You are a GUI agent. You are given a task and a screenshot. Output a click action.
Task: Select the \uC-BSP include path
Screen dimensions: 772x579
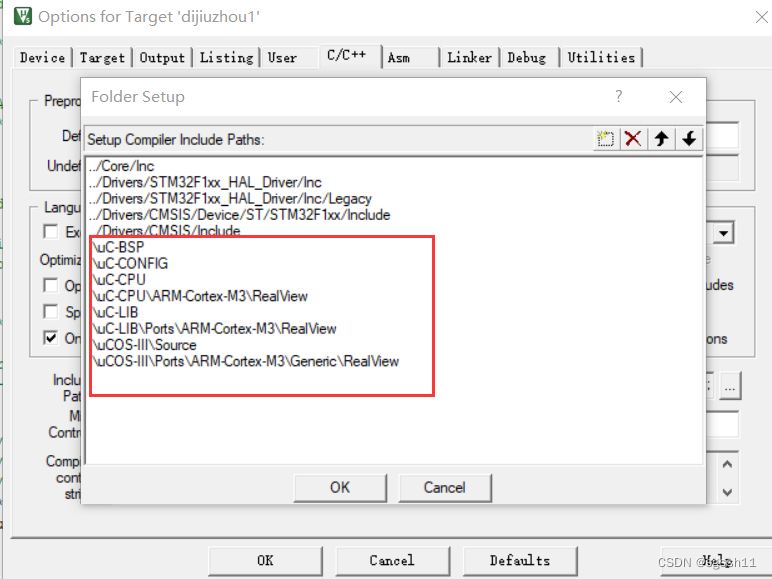click(118, 247)
